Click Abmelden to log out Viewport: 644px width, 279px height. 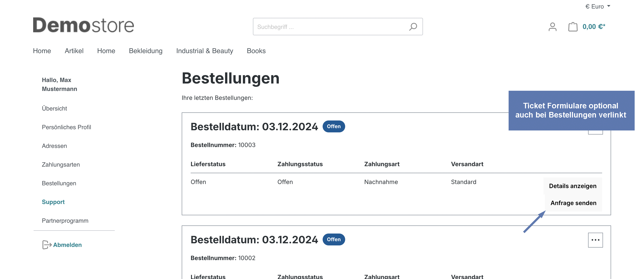tap(67, 245)
